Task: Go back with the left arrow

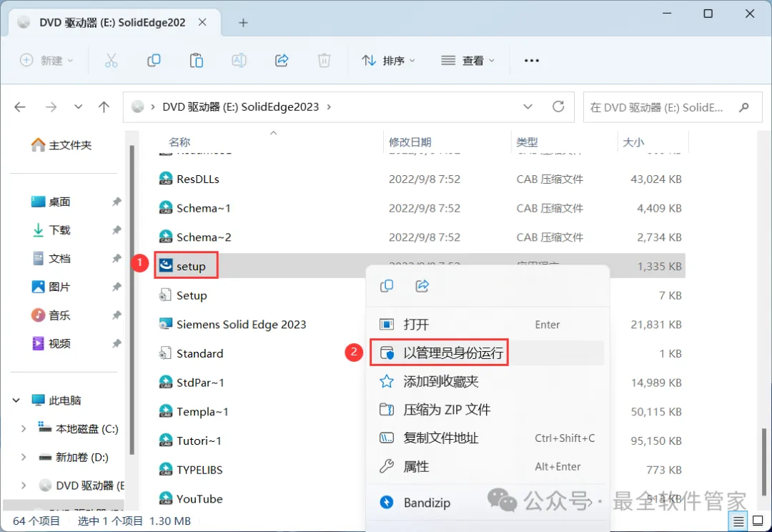Action: (20, 107)
